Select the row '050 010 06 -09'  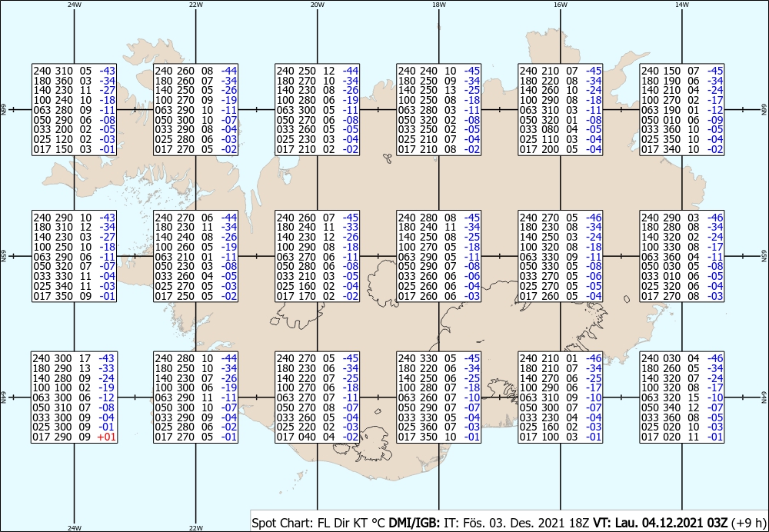click(x=682, y=120)
